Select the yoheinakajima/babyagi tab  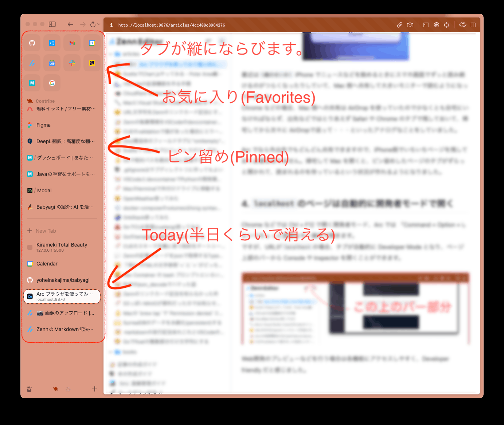point(62,280)
